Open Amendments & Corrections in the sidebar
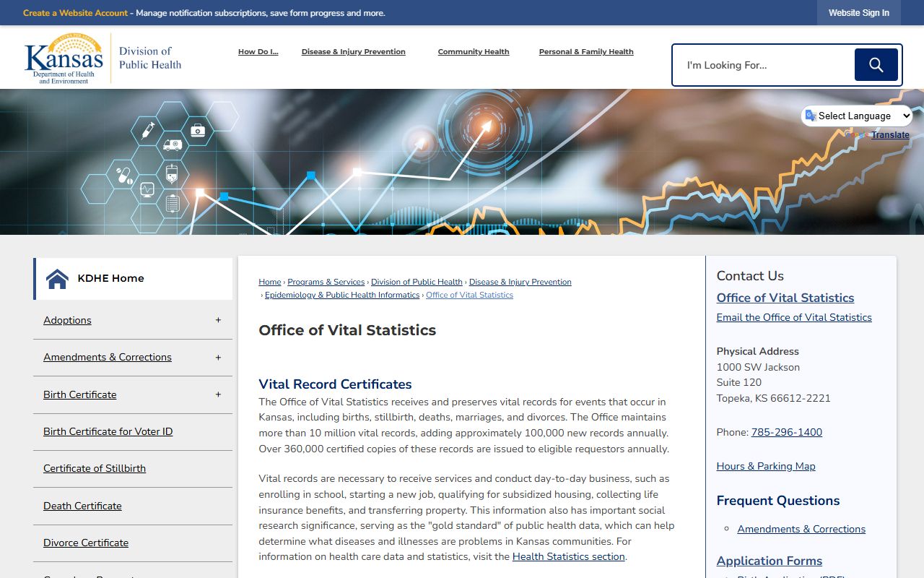Viewport: 924px width, 578px height. click(108, 357)
